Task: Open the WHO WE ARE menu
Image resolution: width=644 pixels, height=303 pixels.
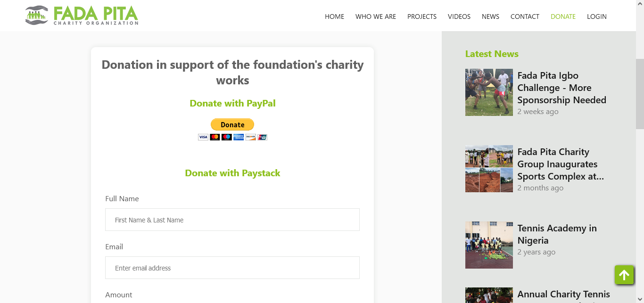Action: click(x=376, y=16)
